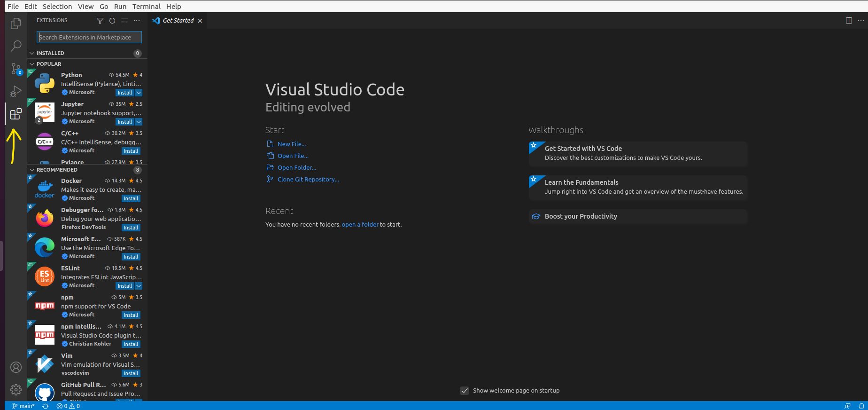868x410 pixels.
Task: Filter extensions using the funnel icon
Action: [100, 21]
